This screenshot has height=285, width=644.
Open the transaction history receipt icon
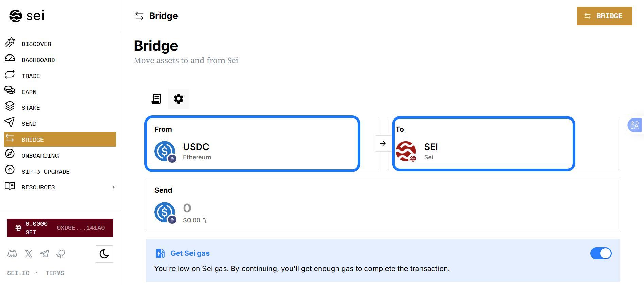point(156,99)
